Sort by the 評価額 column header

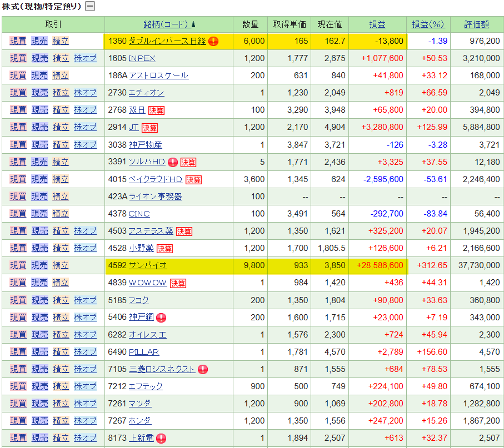click(477, 24)
